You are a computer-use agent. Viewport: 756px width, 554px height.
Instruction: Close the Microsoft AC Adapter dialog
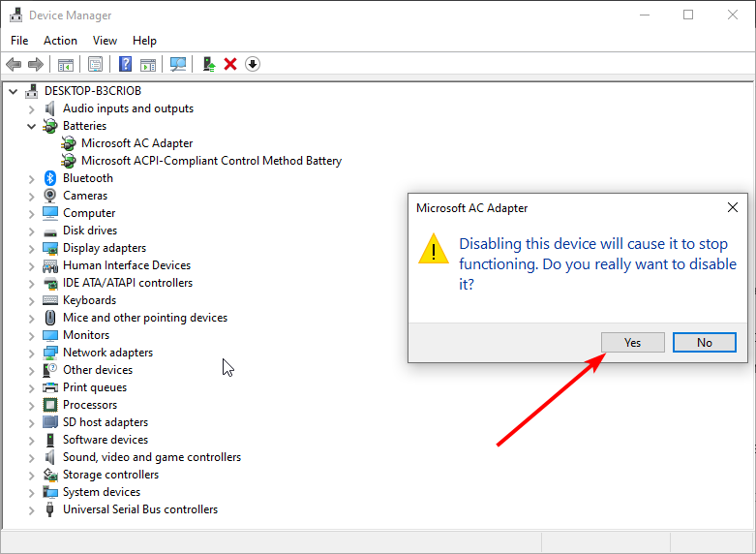733,207
